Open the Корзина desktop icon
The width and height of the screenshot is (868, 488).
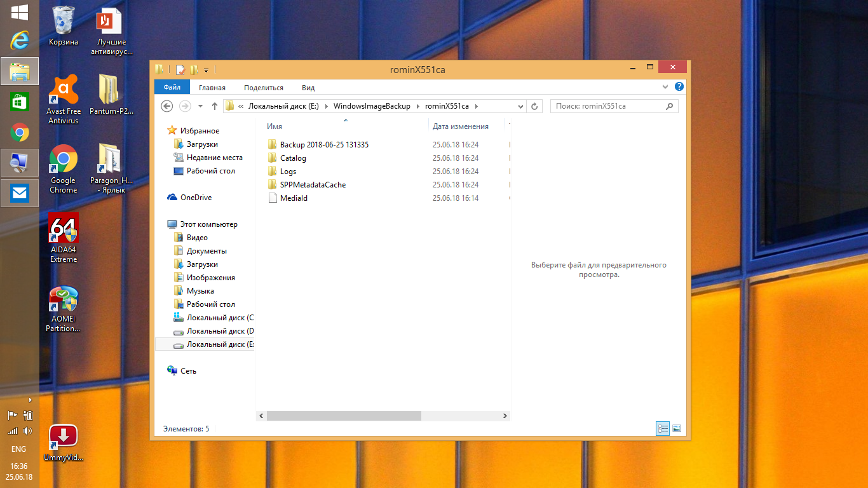64,27
